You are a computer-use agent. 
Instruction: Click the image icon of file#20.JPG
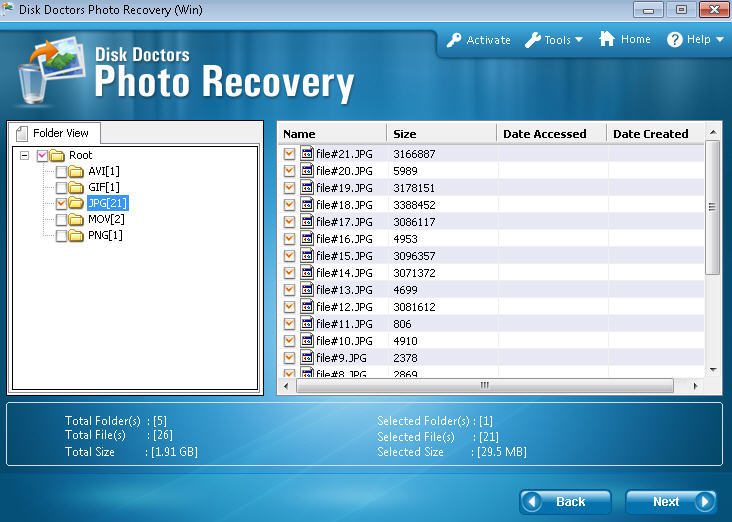point(307,170)
